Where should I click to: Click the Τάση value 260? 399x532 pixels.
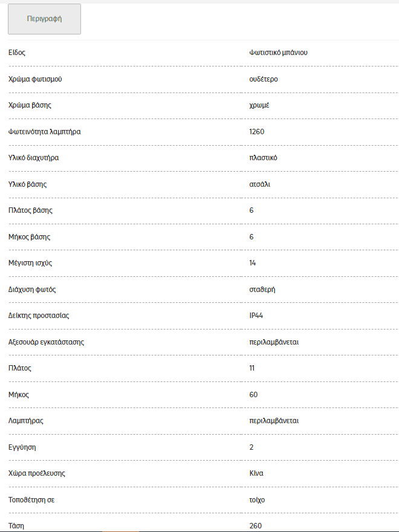pyautogui.click(x=256, y=526)
